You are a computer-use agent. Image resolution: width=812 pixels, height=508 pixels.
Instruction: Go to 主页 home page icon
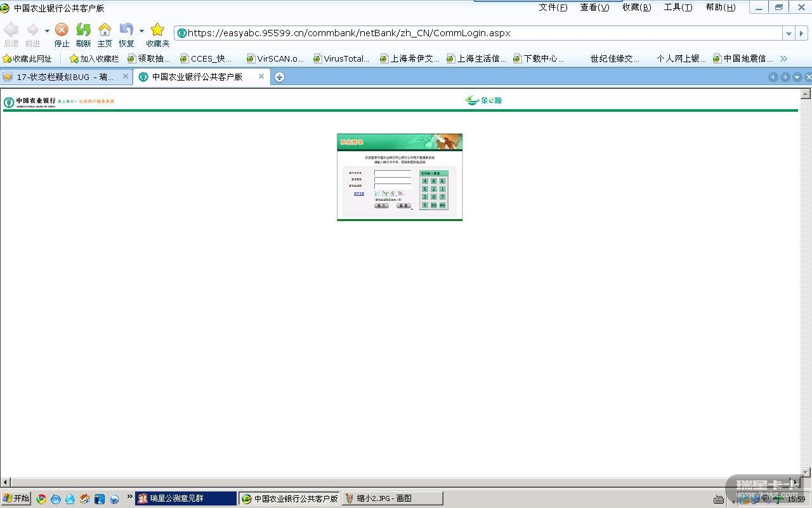105,30
